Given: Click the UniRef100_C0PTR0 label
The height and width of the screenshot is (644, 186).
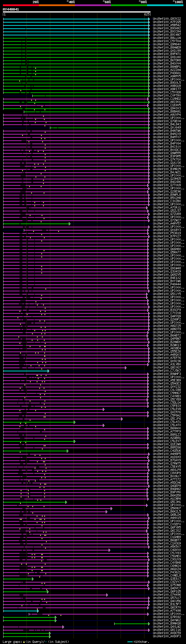Looking at the screenshot, I should pos(167,96).
